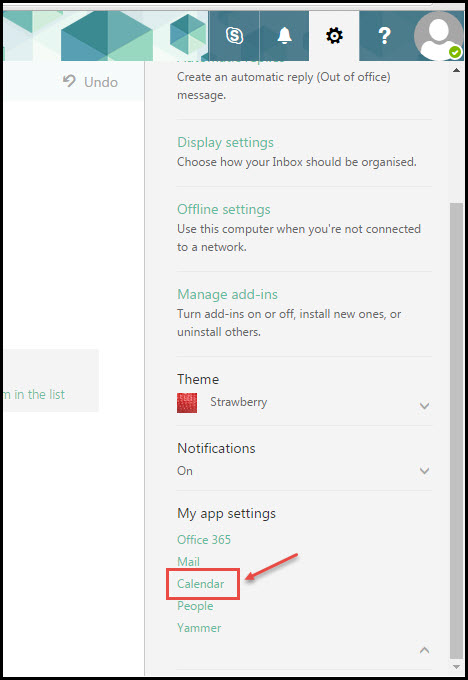
Task: Open the help question mark
Action: [x=384, y=36]
